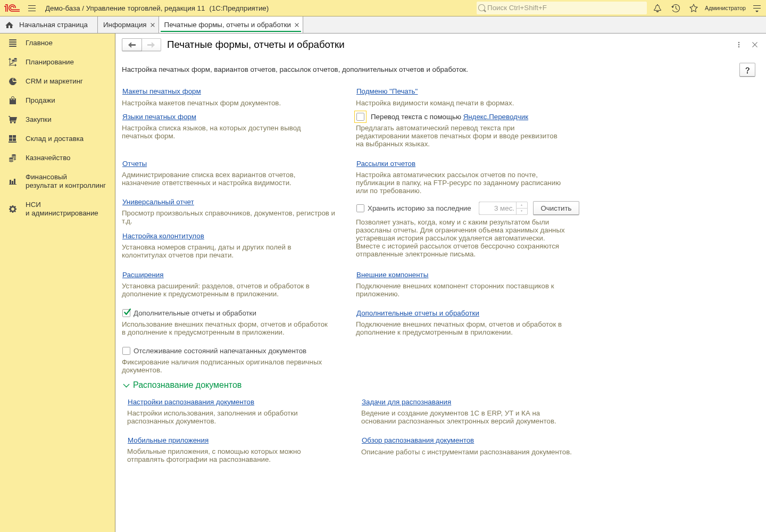The image size is (766, 532).
Task: Switch to Начальная страница tab
Action: 48,25
